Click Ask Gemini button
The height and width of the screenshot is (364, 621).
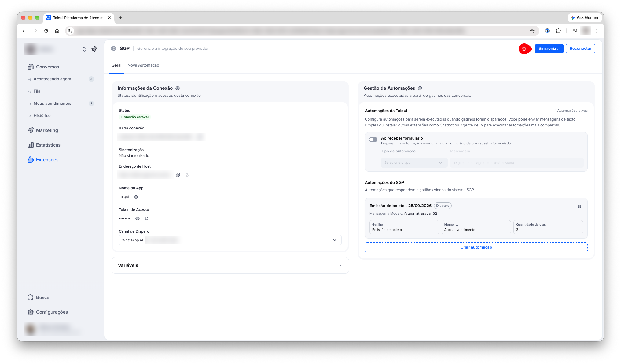tap(584, 18)
